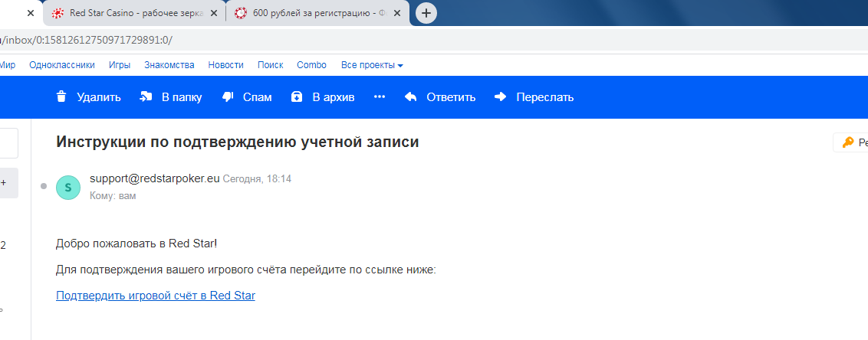
Task: Click the Сегодня, 18:14 timestamp
Action: point(257,178)
